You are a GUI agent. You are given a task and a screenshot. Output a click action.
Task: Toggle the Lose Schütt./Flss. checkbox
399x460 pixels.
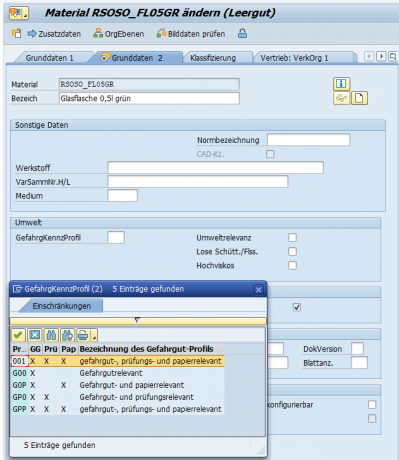[292, 251]
